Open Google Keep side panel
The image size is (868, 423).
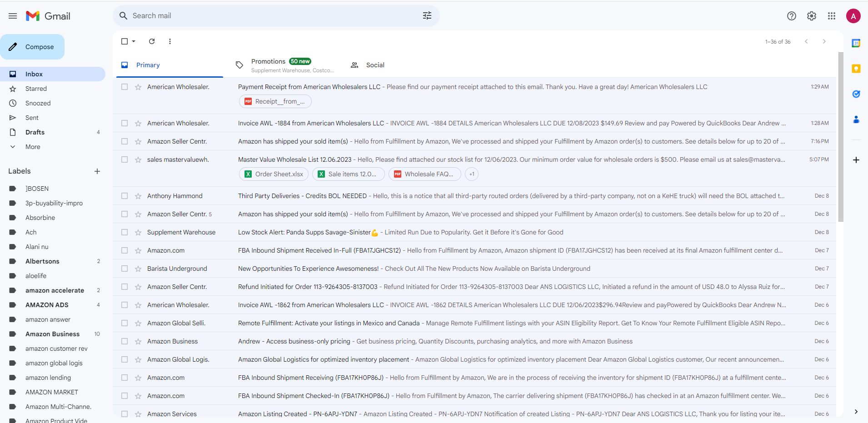click(856, 69)
